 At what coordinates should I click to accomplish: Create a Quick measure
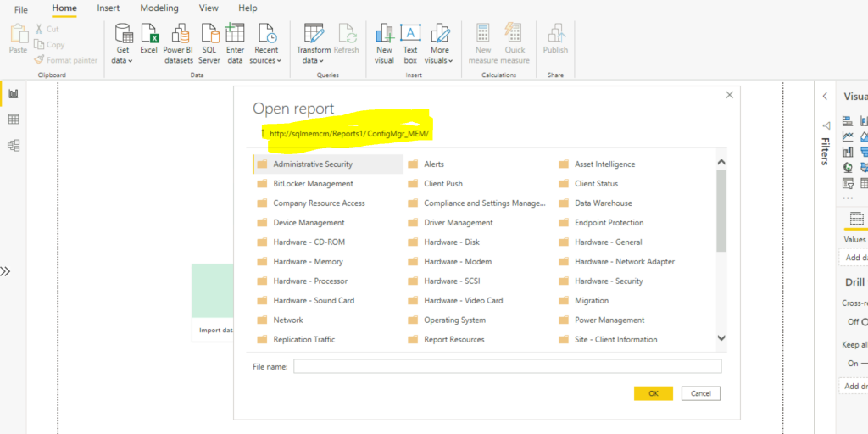515,44
